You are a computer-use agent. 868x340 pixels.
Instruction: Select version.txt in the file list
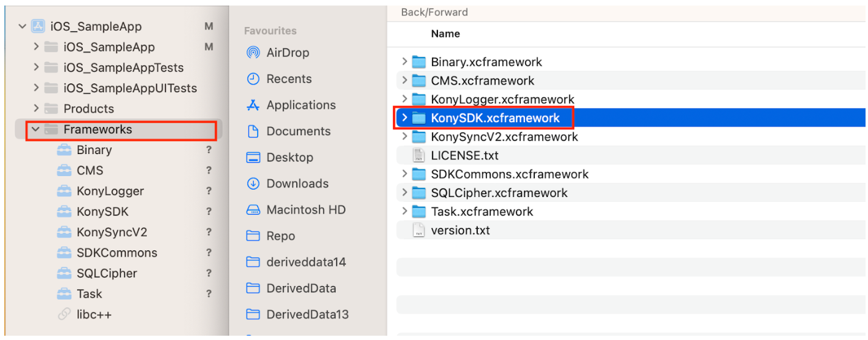click(460, 231)
